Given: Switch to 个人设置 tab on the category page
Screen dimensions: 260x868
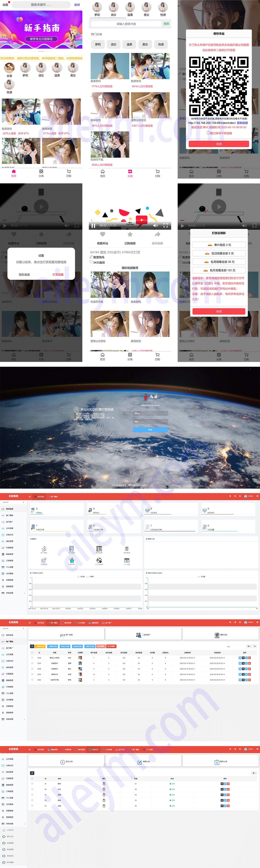Looking at the screenshot, I should coord(148,749).
